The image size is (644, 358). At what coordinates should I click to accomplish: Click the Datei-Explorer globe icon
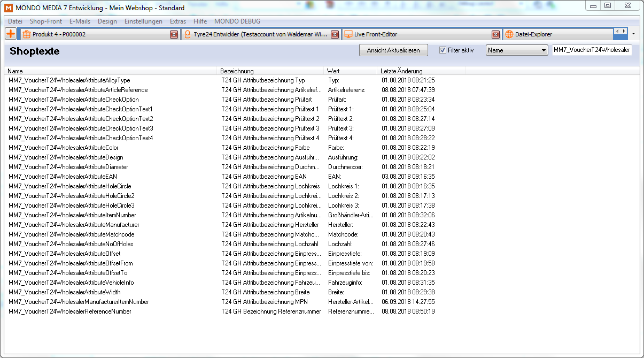click(x=509, y=34)
